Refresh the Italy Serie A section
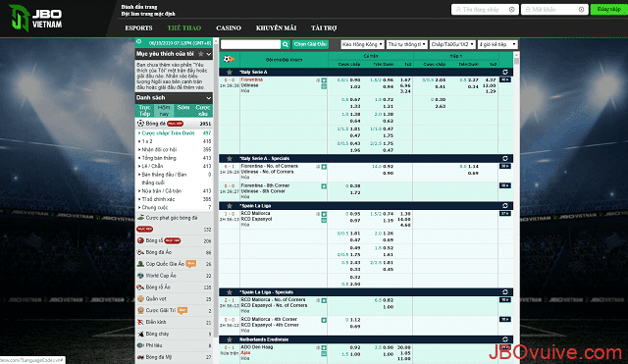The width and height of the screenshot is (628, 364). [x=505, y=72]
